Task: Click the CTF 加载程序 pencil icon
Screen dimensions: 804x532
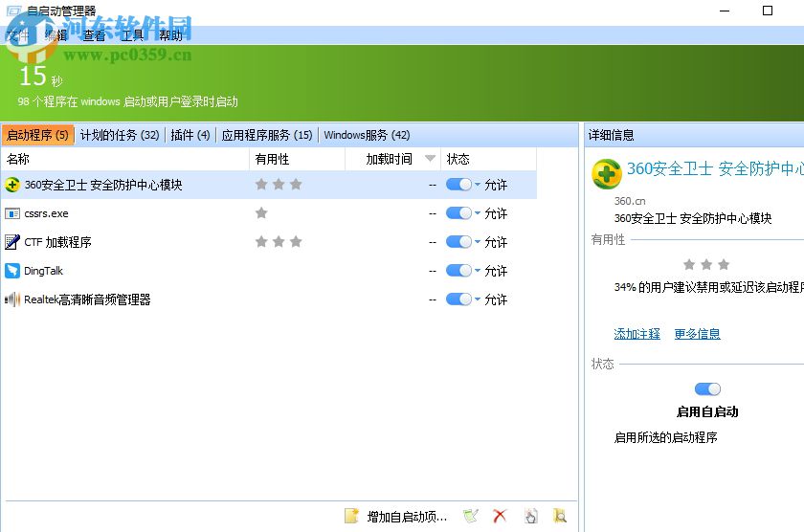Action: [x=12, y=242]
